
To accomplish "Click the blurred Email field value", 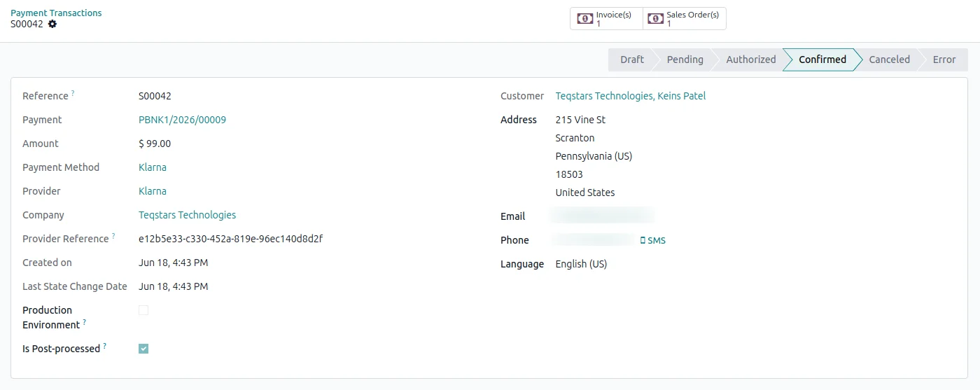I will (x=603, y=216).
